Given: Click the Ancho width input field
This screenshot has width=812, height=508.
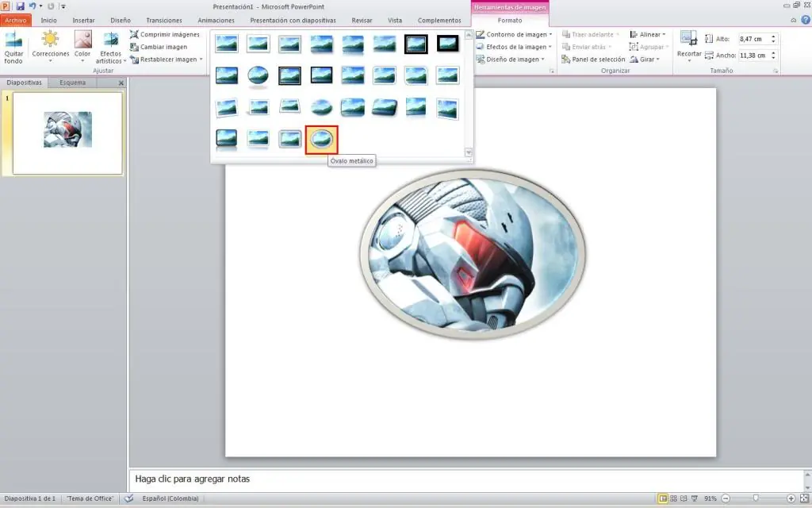Looking at the screenshot, I should click(x=754, y=55).
